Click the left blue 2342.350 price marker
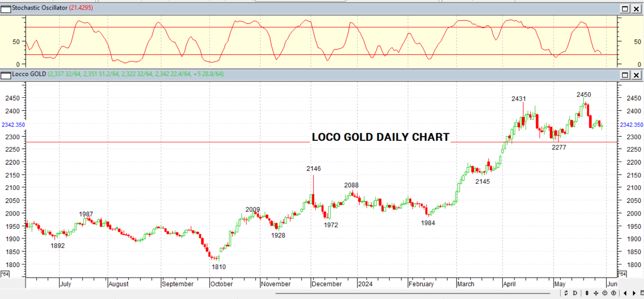The image size is (644, 299). 13,125
